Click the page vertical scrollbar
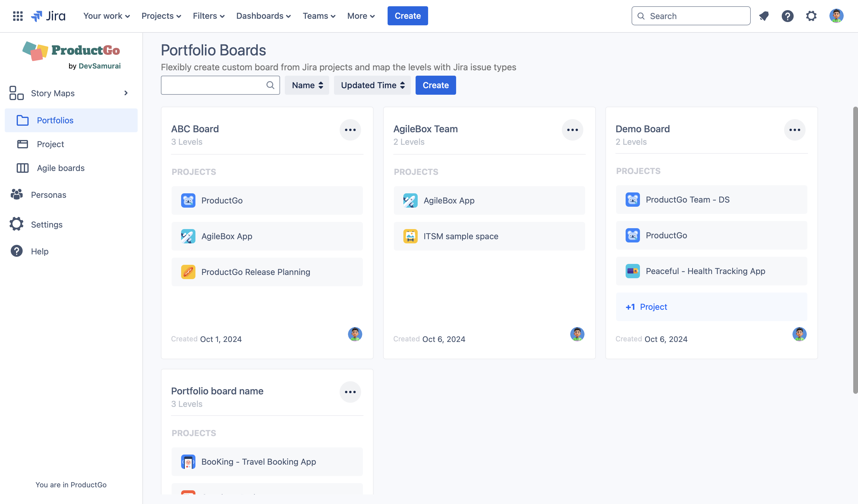Screen dimensions: 858x504 [855, 250]
